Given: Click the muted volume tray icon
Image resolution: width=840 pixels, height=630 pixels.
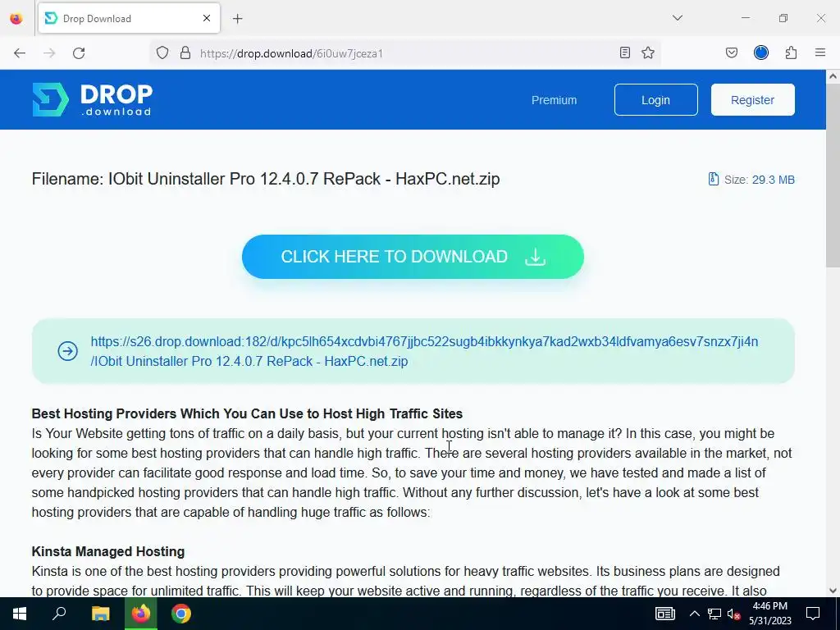Looking at the screenshot, I should click(733, 614).
